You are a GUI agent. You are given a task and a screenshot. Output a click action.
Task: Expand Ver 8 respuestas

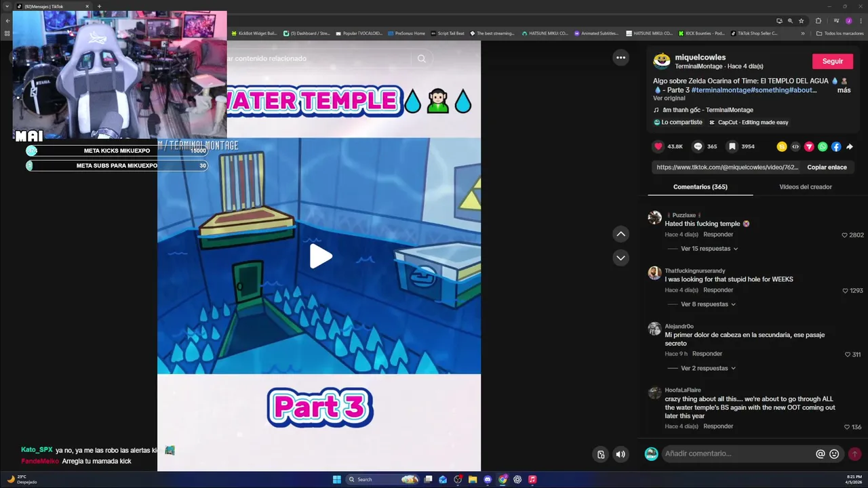[709, 304]
